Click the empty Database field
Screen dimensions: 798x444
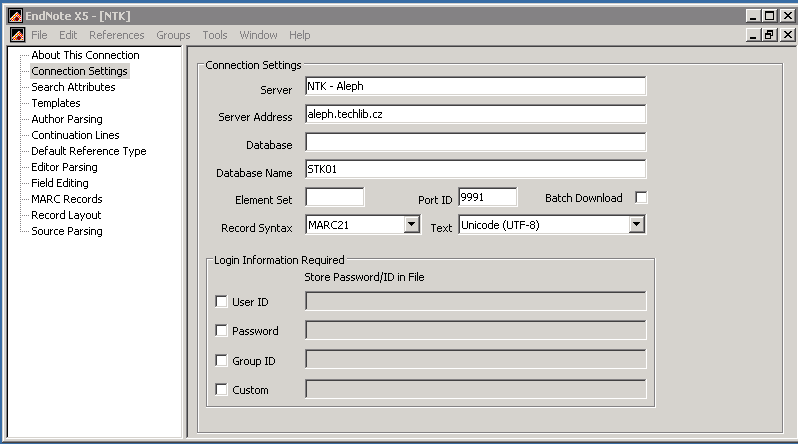475,142
